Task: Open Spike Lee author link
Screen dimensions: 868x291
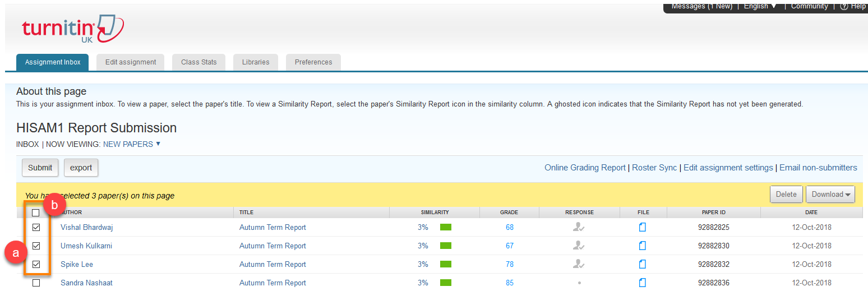Action: click(77, 264)
